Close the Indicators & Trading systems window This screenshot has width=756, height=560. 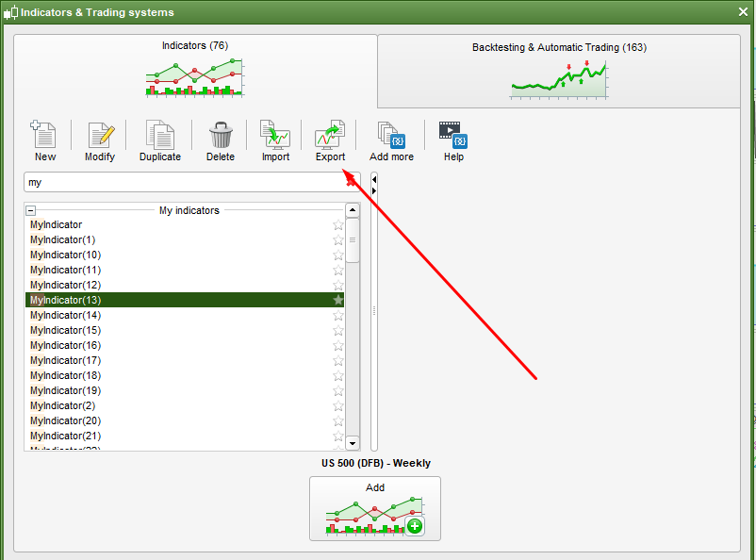pyautogui.click(x=743, y=12)
